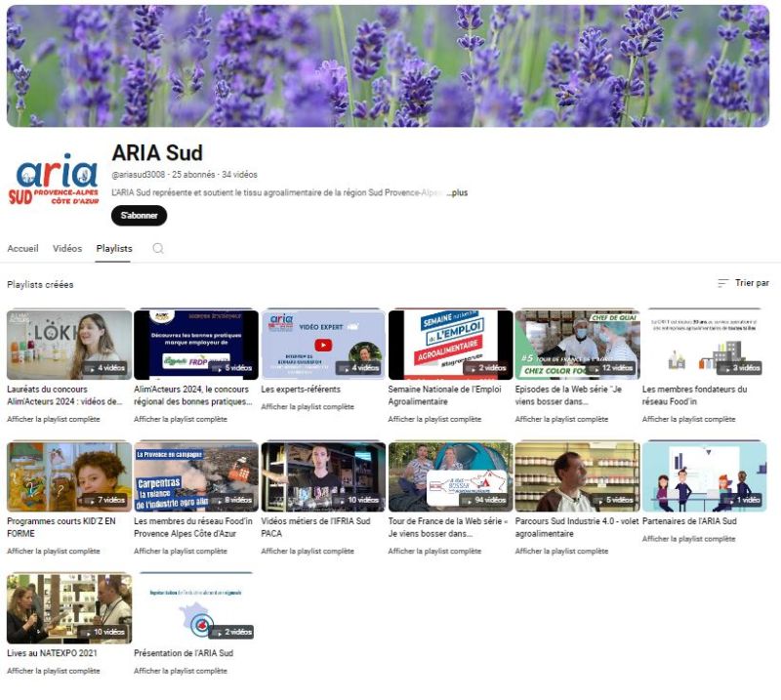
Task: Click the 1 vidéo playlist badge
Action: pyautogui.click(x=742, y=500)
